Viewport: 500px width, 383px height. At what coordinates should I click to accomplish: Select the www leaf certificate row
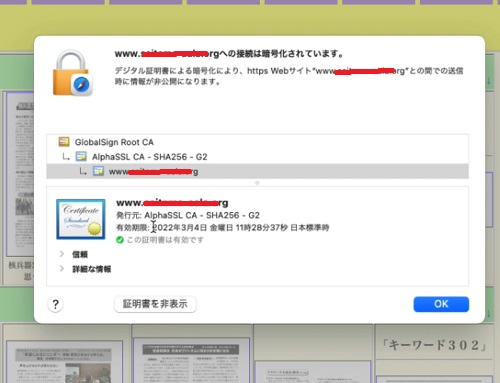258,171
